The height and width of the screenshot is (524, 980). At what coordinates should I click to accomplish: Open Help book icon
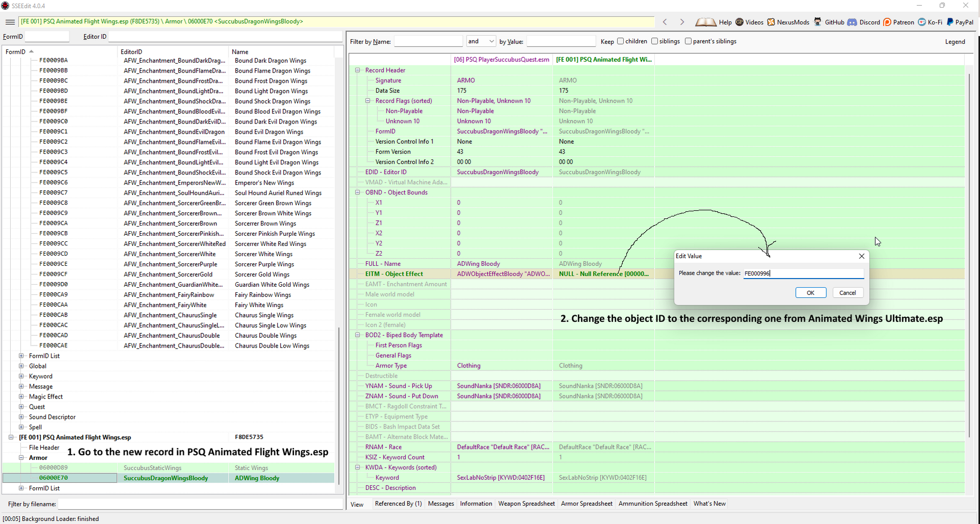click(706, 22)
